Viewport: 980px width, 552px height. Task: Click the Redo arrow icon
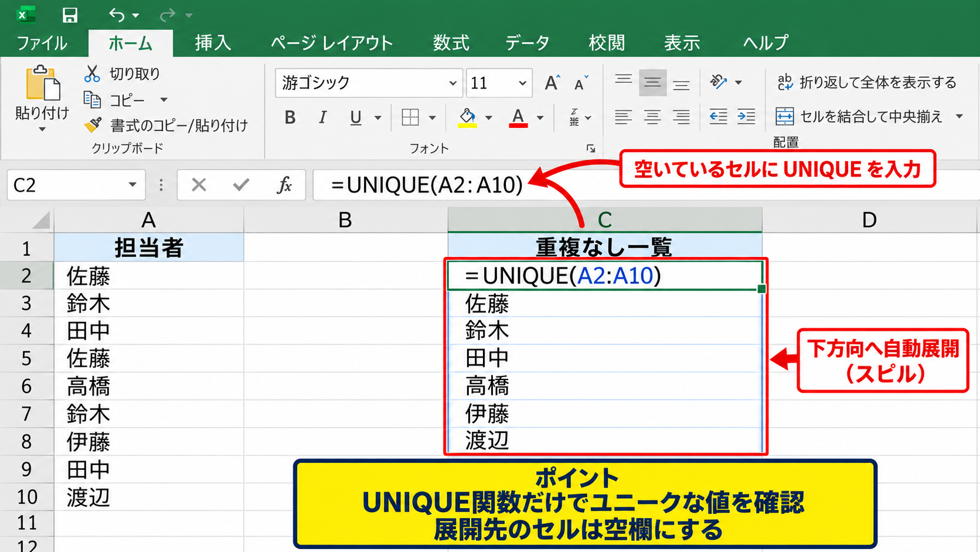click(x=168, y=15)
